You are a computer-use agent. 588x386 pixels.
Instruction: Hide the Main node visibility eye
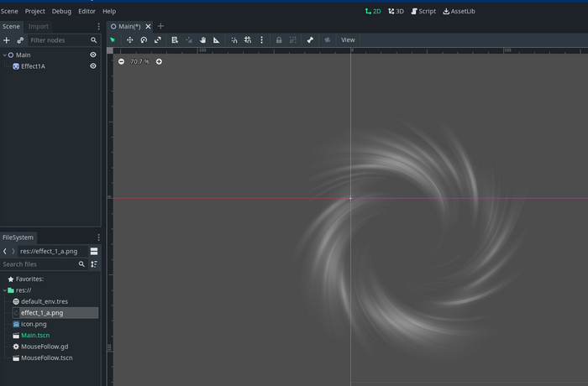93,55
